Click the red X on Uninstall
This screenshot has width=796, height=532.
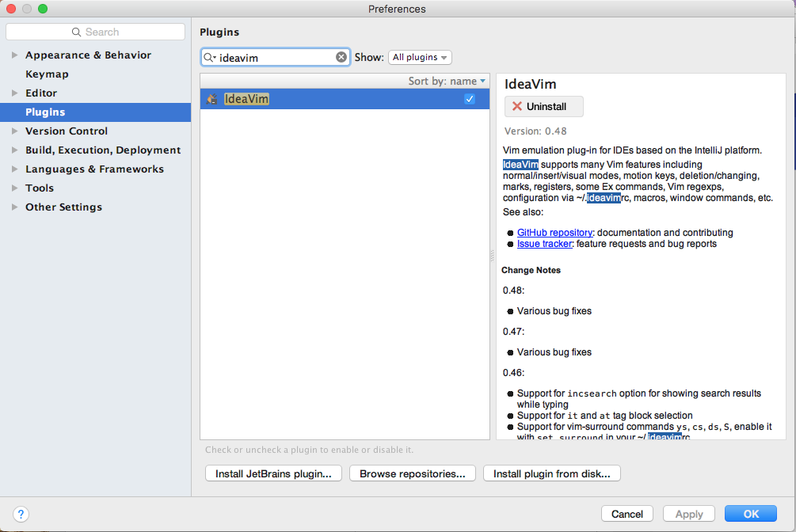point(516,106)
